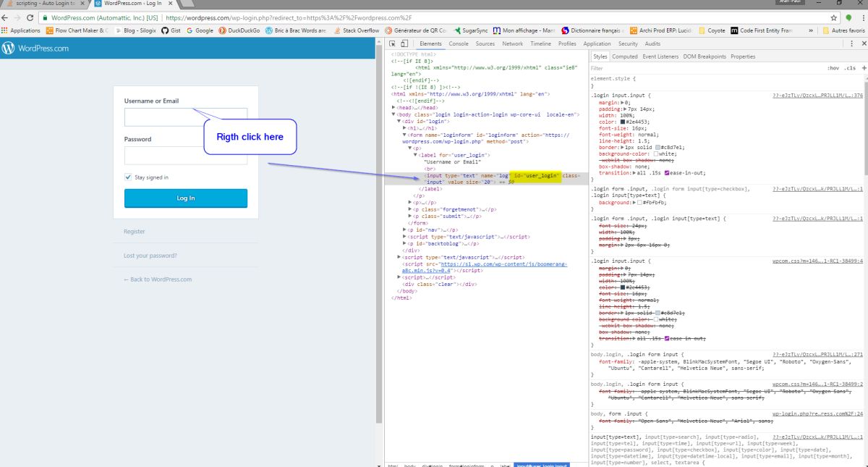Expand the p class="forgetmenot" node
The width and height of the screenshot is (868, 467).
(x=411, y=209)
